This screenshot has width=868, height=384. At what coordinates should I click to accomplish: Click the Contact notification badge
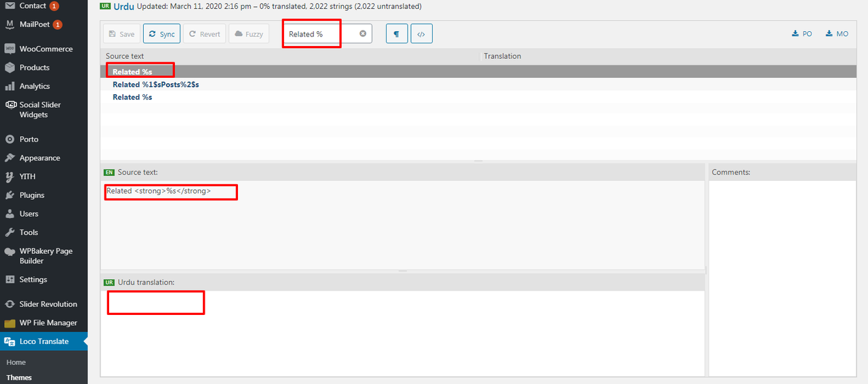pyautogui.click(x=54, y=6)
